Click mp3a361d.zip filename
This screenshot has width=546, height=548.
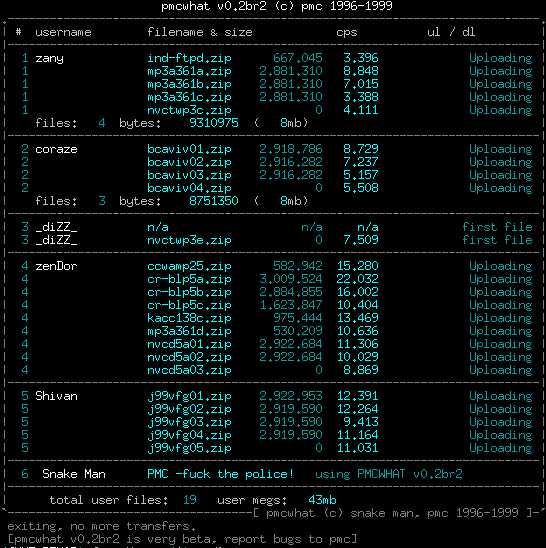[x=189, y=331]
